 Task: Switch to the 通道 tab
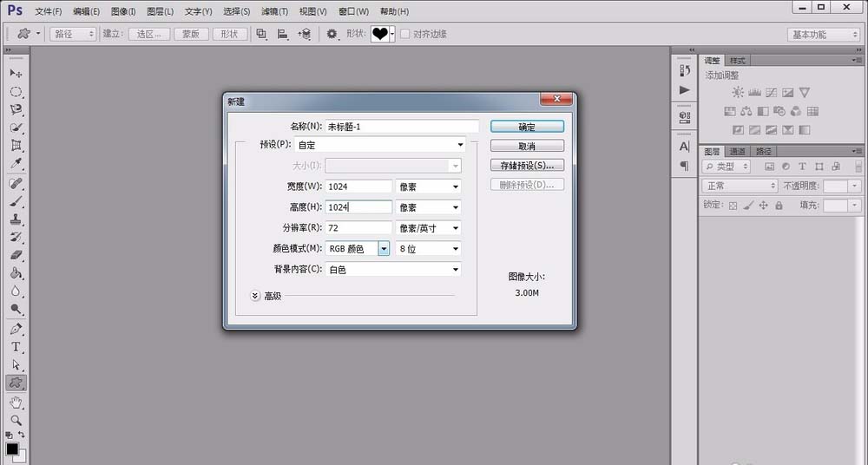pos(737,151)
